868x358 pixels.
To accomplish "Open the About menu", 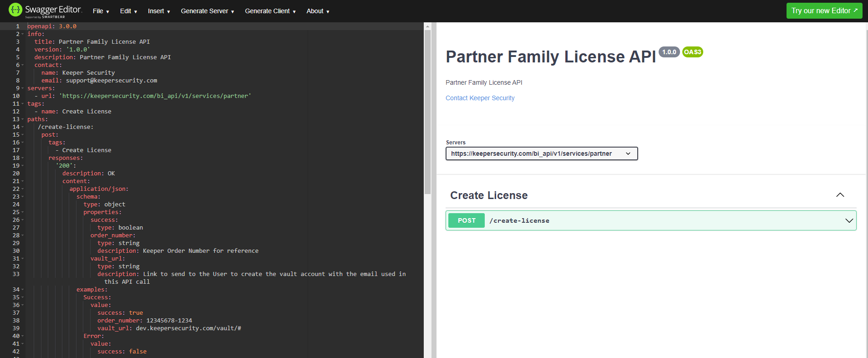I will pos(317,11).
